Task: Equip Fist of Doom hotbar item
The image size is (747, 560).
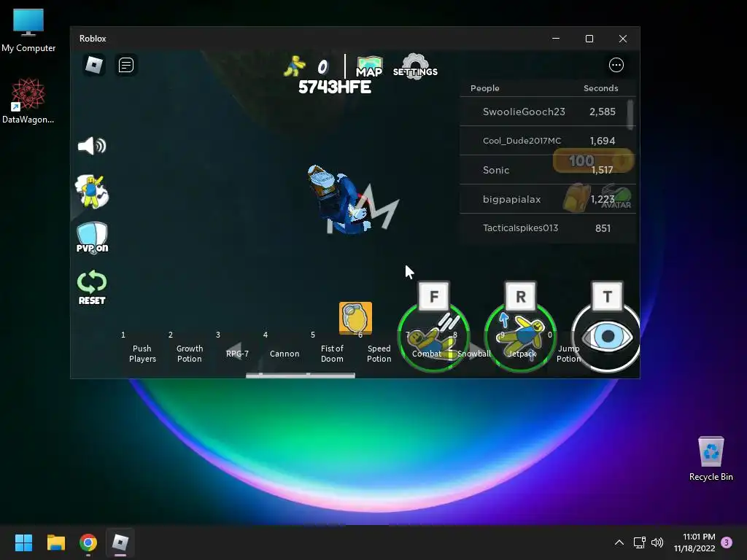Action: 332,354
